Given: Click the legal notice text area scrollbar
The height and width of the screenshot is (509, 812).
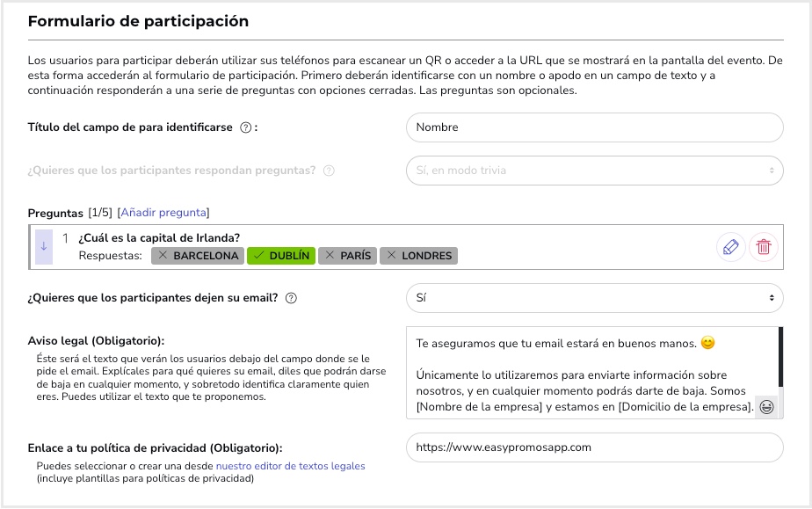Looking at the screenshot, I should click(780, 357).
